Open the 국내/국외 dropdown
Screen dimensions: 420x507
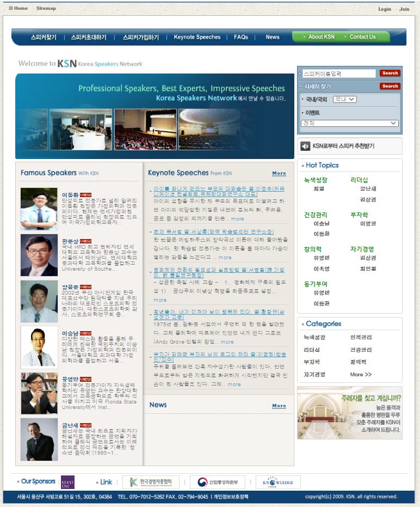click(x=345, y=99)
